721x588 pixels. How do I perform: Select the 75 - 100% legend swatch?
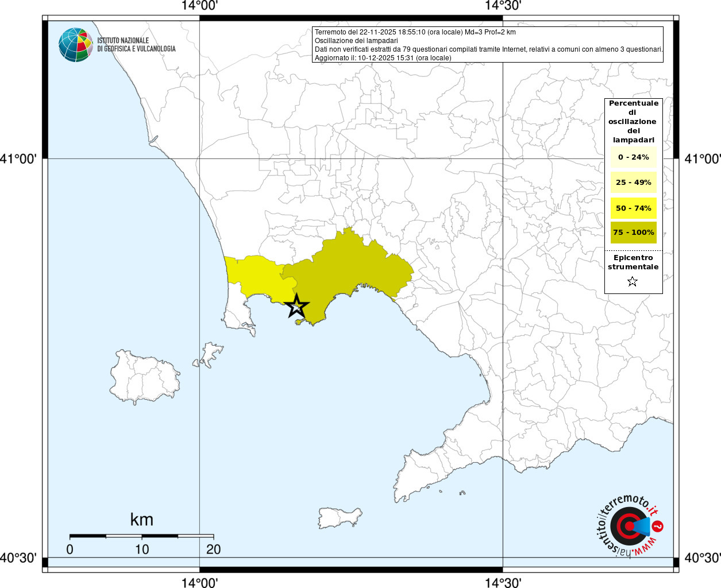[x=633, y=232]
